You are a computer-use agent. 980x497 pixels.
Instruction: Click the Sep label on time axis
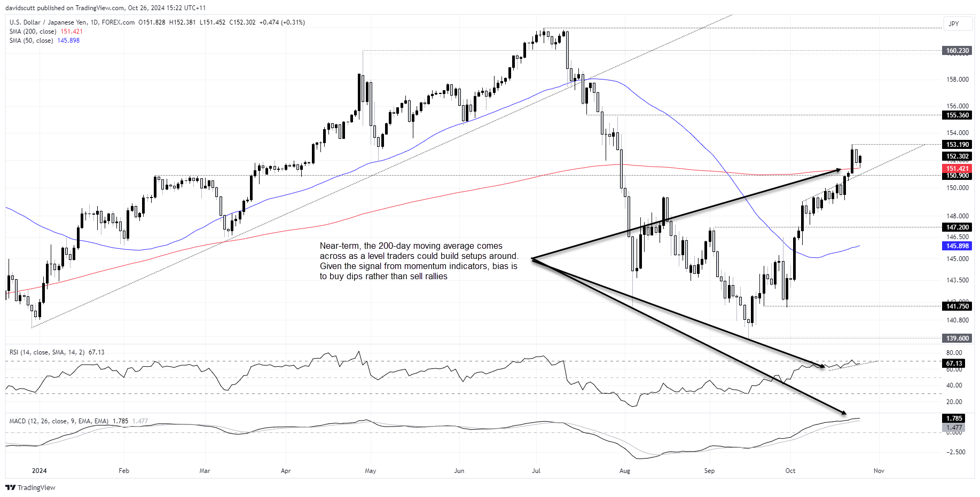tap(709, 471)
